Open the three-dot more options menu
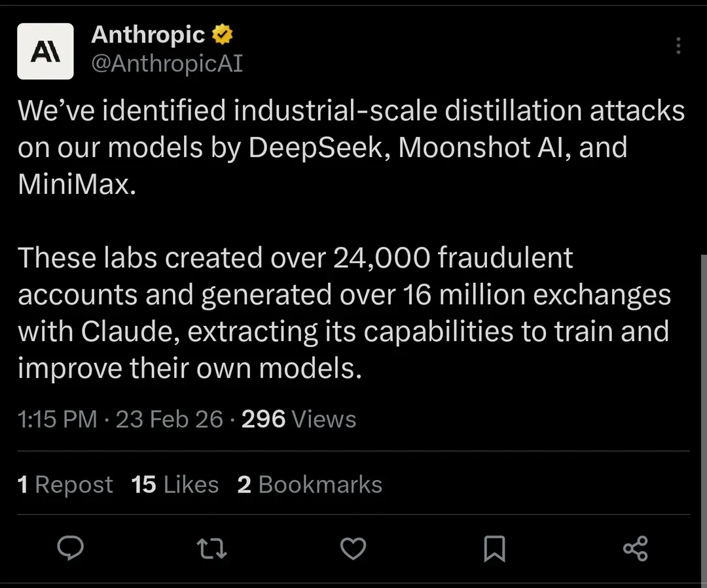Image resolution: width=707 pixels, height=588 pixels. (678, 45)
